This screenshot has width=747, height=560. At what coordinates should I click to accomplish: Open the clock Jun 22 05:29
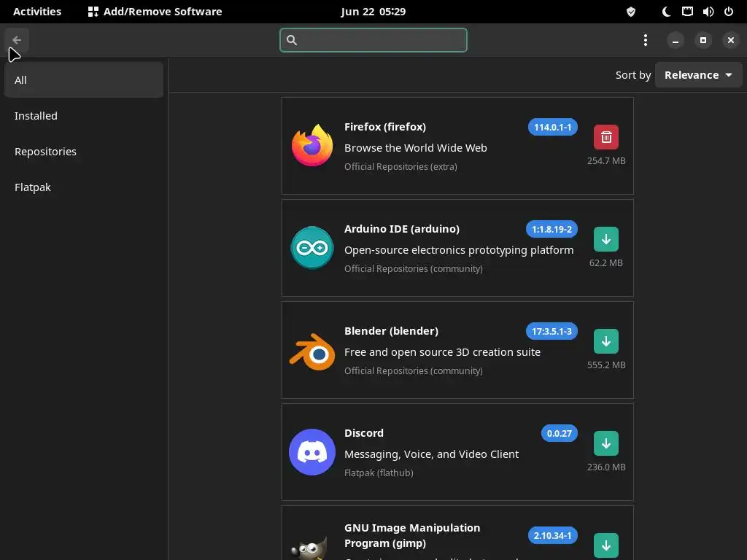click(x=373, y=12)
